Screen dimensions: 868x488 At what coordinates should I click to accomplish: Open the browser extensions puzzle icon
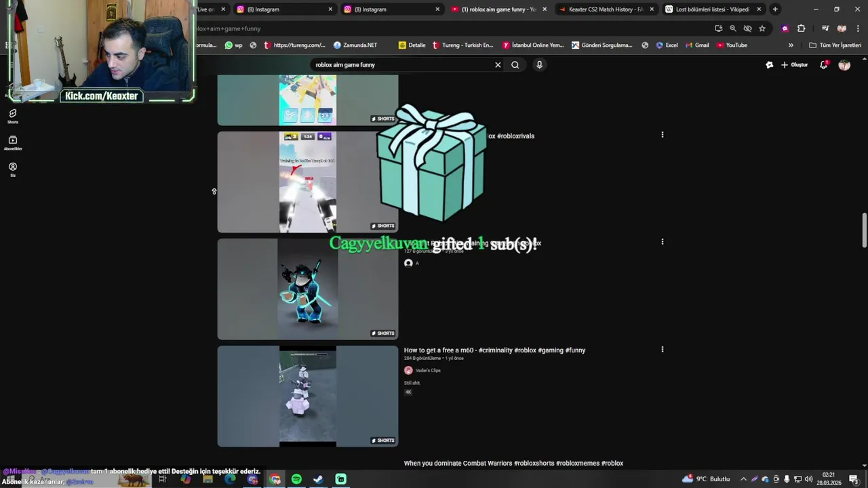coord(802,28)
